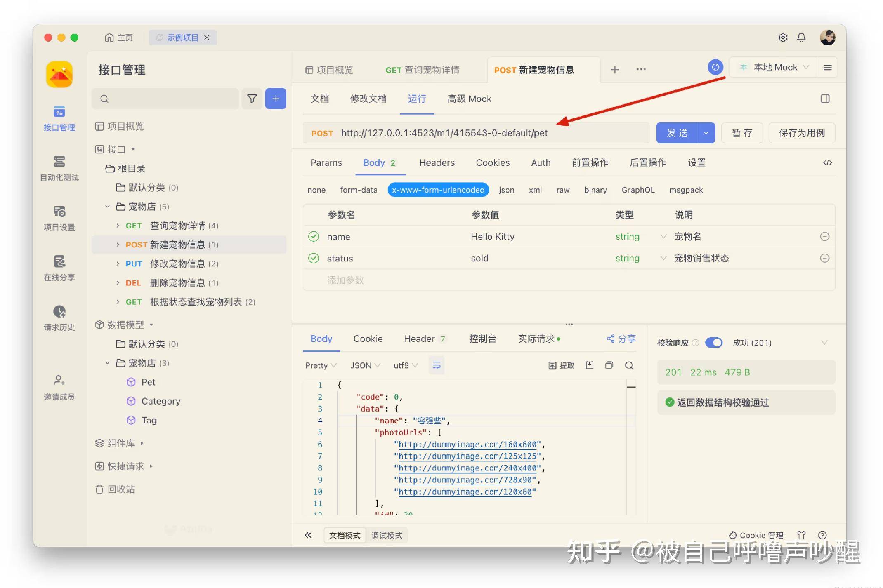Switch to the 文档 tab

coord(320,99)
